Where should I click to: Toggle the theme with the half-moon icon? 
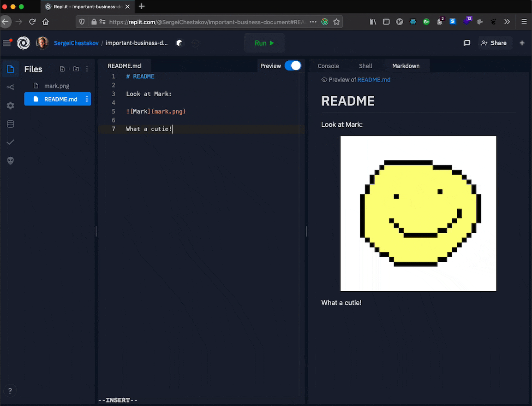coord(179,43)
